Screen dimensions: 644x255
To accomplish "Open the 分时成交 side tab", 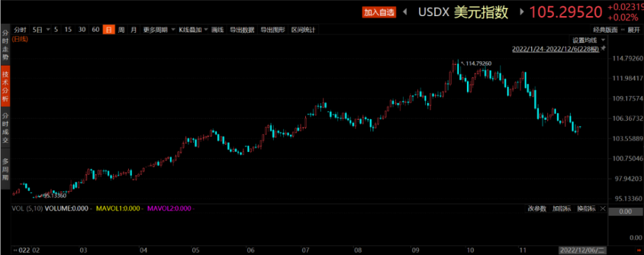I will click(x=5, y=127).
